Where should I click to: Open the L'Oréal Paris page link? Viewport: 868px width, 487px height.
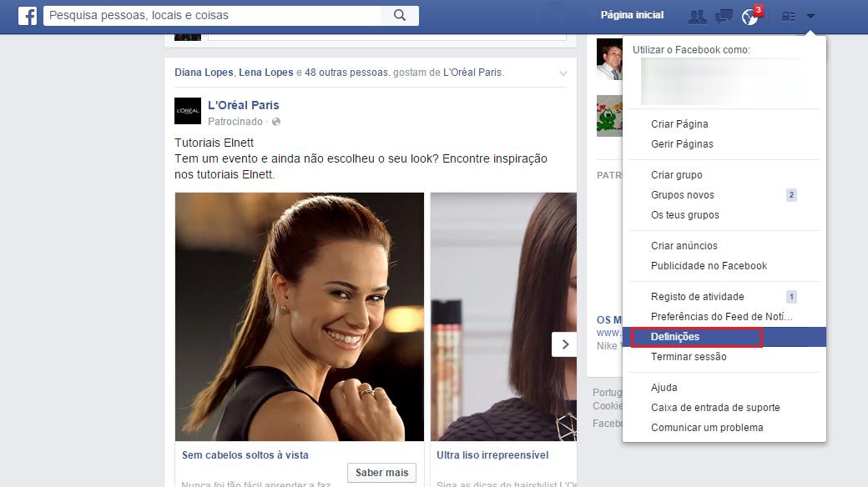[x=243, y=105]
